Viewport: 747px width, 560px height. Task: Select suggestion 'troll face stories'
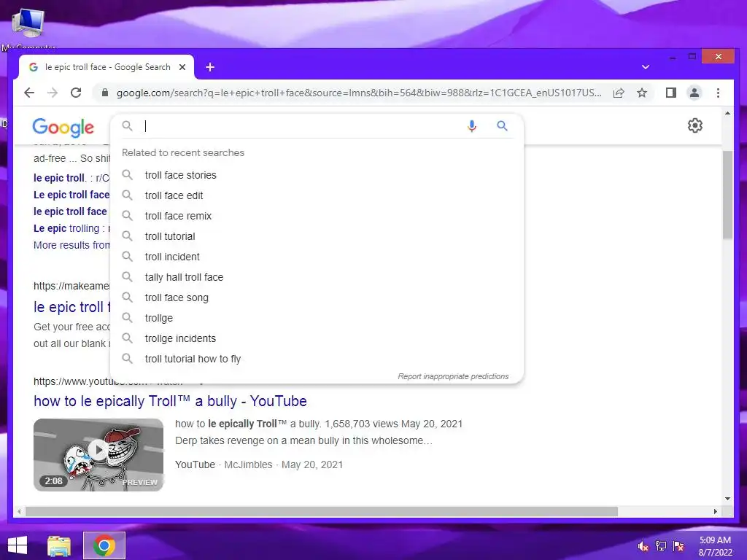click(317, 175)
